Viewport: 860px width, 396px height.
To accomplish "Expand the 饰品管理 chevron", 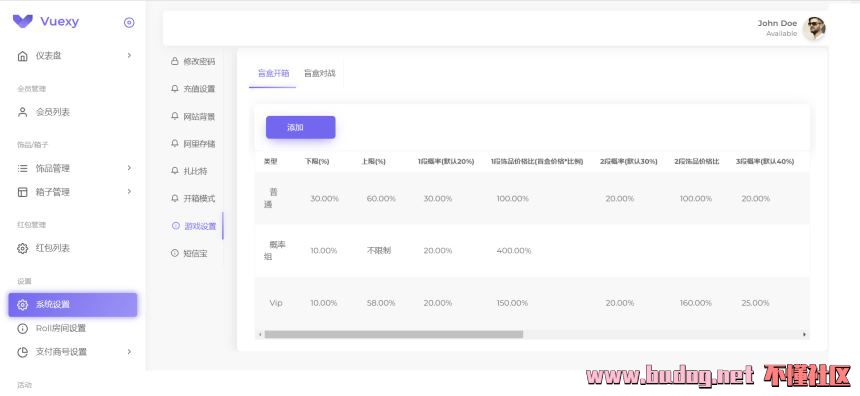I will point(129,168).
